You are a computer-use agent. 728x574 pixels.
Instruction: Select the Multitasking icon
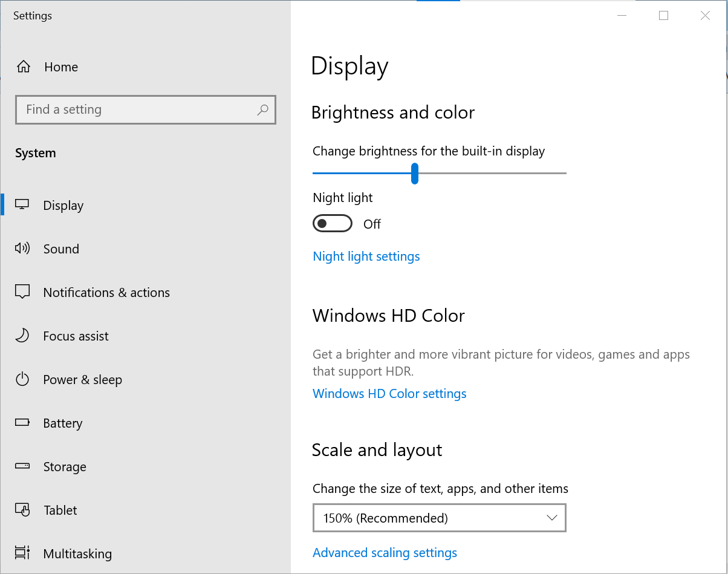(x=22, y=553)
